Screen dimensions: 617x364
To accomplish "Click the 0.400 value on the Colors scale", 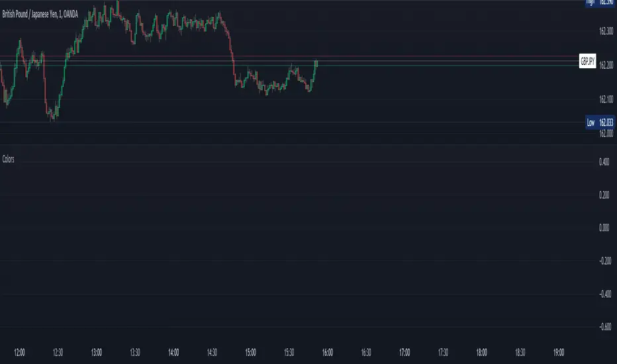I will [x=604, y=161].
